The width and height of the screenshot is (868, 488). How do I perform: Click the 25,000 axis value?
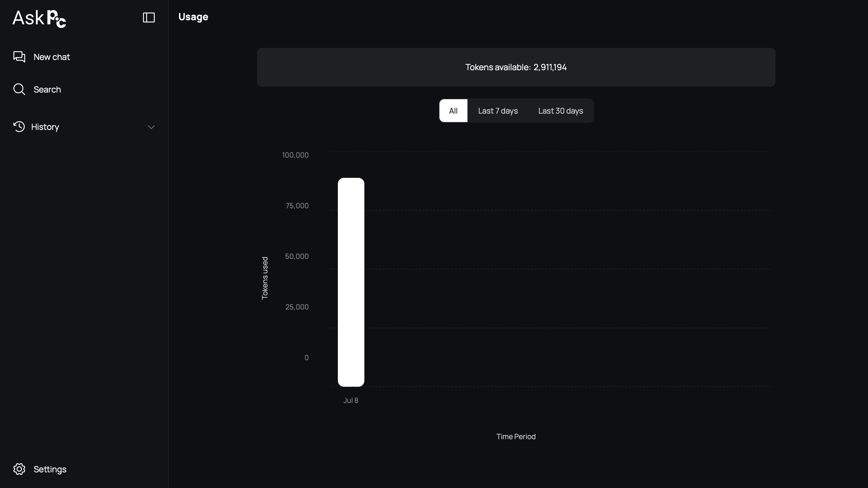tap(297, 307)
